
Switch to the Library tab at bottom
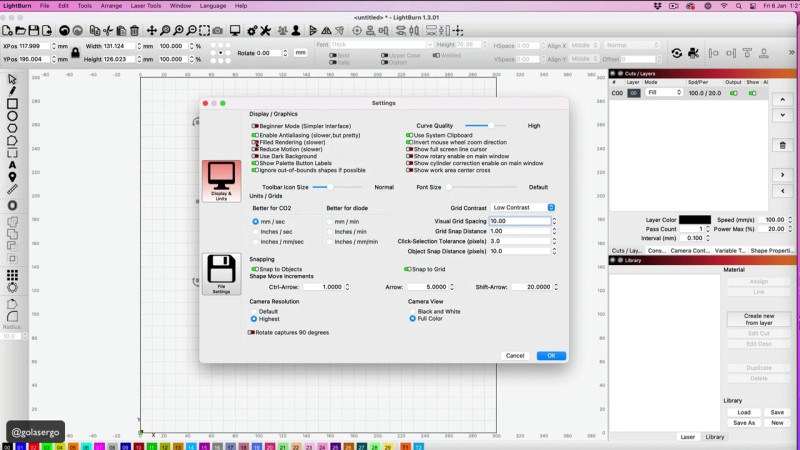tap(715, 437)
